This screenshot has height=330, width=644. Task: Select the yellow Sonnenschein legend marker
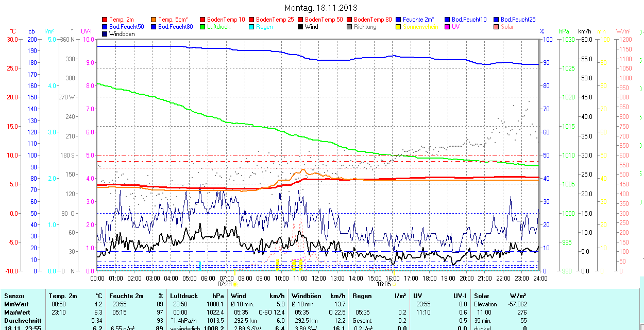pos(399,27)
